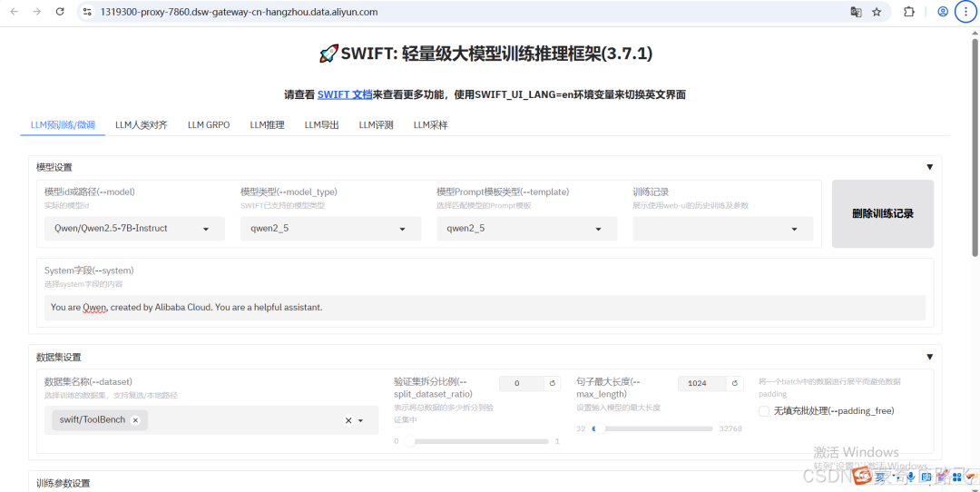Image resolution: width=980 pixels, height=492 pixels.
Task: Open the 训练记录 dropdown
Action: 723,229
